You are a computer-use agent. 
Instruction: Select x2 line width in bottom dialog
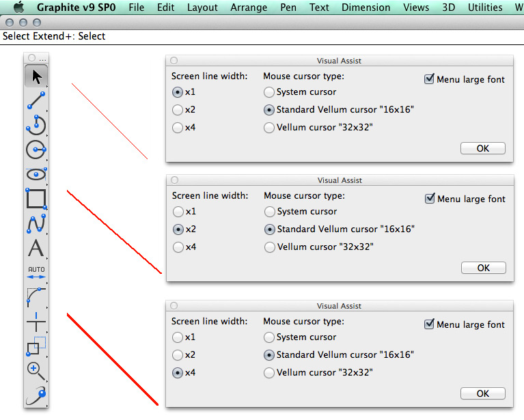tap(184, 355)
